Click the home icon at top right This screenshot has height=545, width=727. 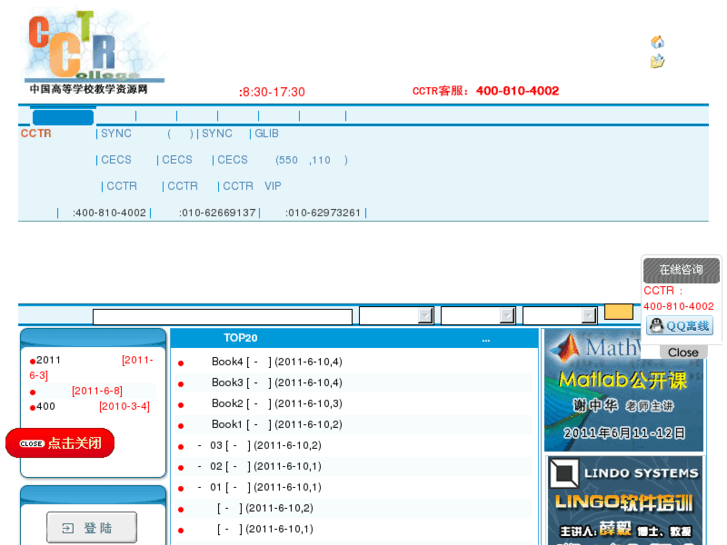click(657, 42)
